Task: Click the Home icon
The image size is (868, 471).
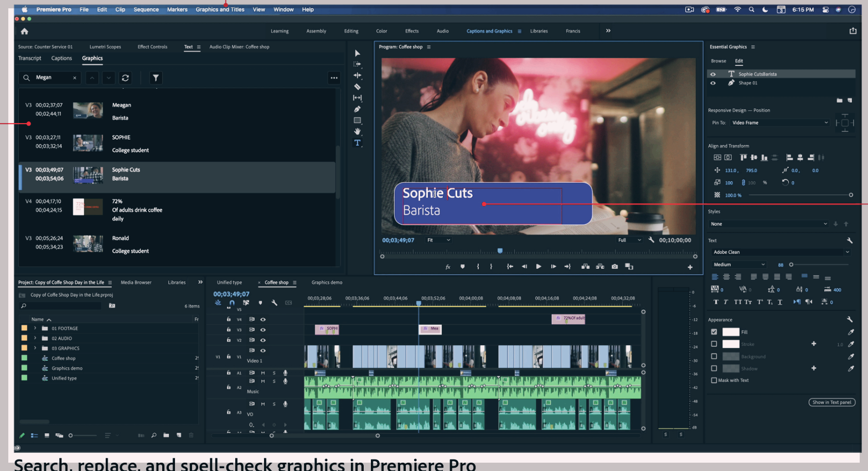Action: click(x=24, y=32)
